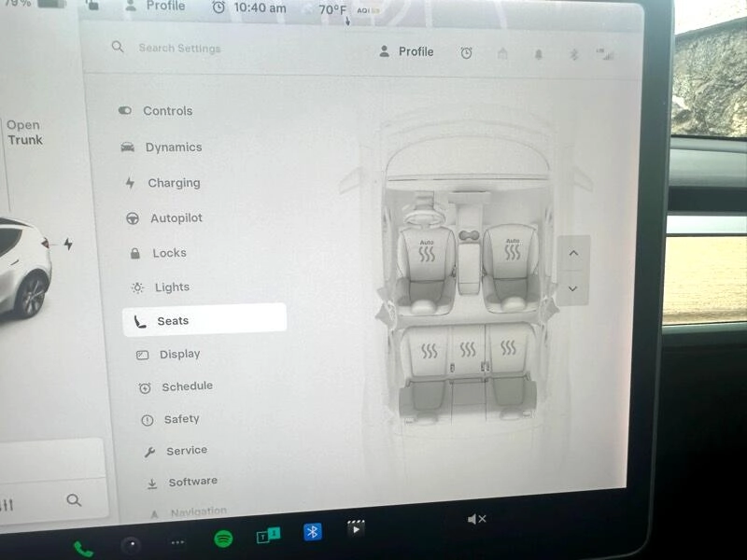
Task: Tap the 10:40 am clock in status bar
Action: pyautogui.click(x=261, y=8)
